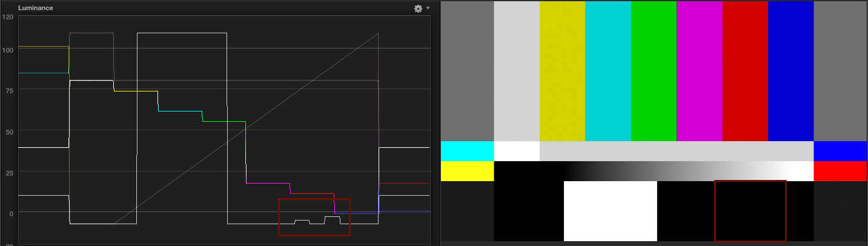Click the light gray bar beside yellow
This screenshot has width=868, height=246.
click(x=517, y=71)
